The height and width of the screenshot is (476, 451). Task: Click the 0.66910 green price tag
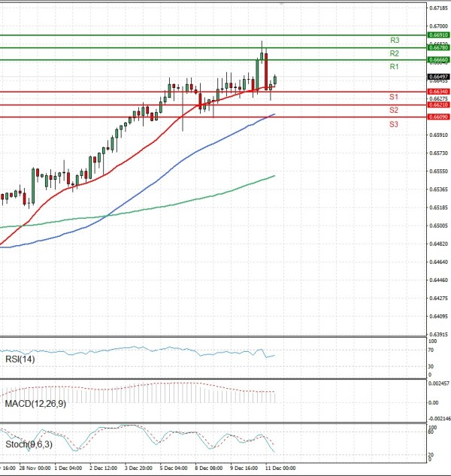(x=438, y=35)
